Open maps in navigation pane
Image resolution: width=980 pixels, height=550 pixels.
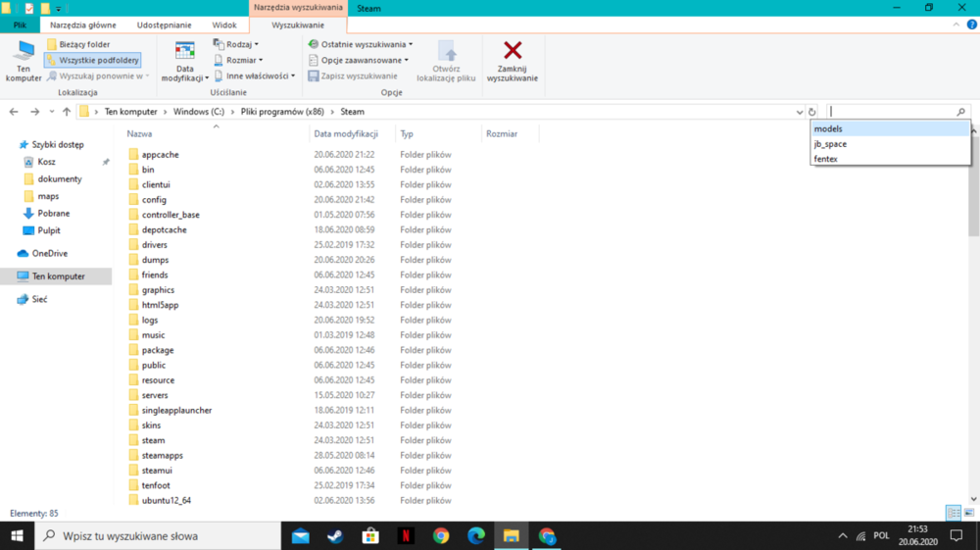coord(48,196)
